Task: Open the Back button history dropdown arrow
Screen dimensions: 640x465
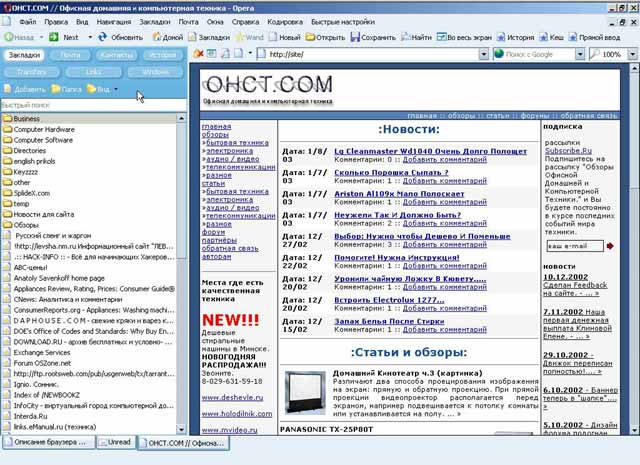Action: pyautogui.click(x=41, y=37)
